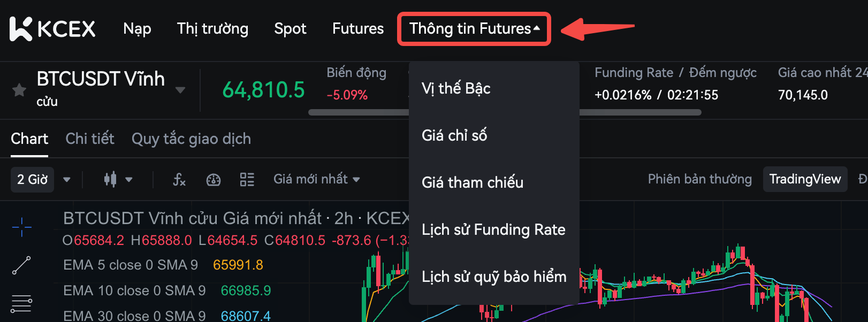Click the Nạp deposit link

pos(137,29)
